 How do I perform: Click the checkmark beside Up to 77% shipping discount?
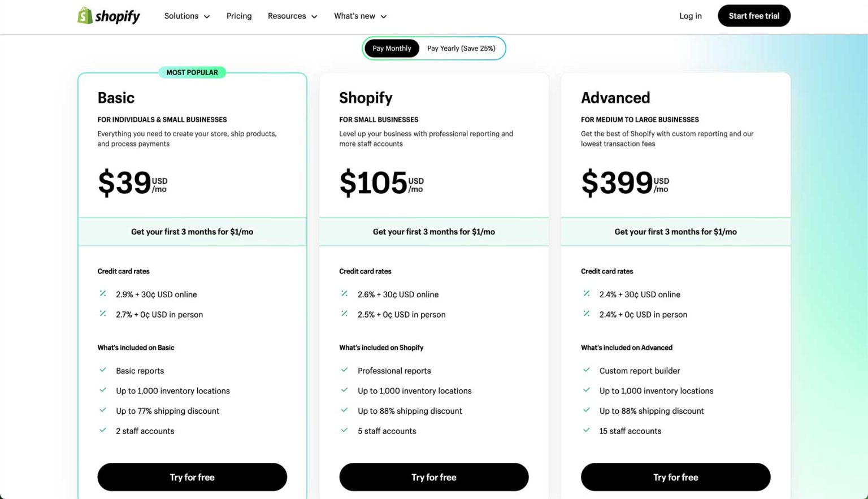click(x=103, y=410)
